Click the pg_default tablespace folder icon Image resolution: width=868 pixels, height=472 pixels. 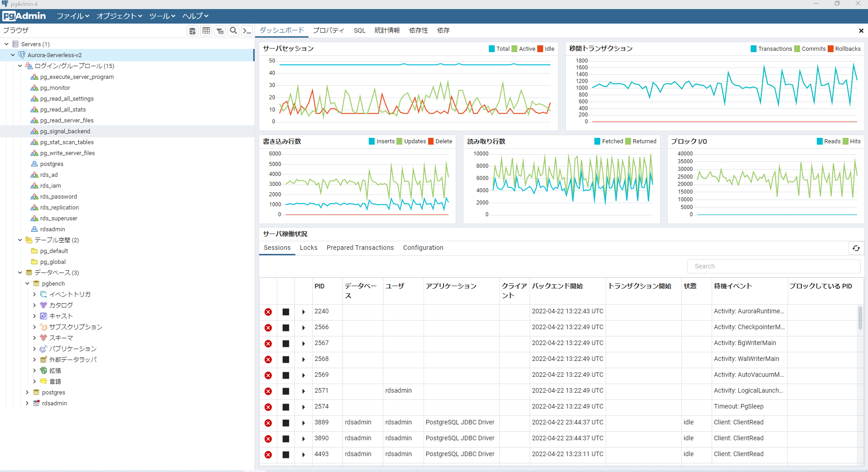point(34,251)
